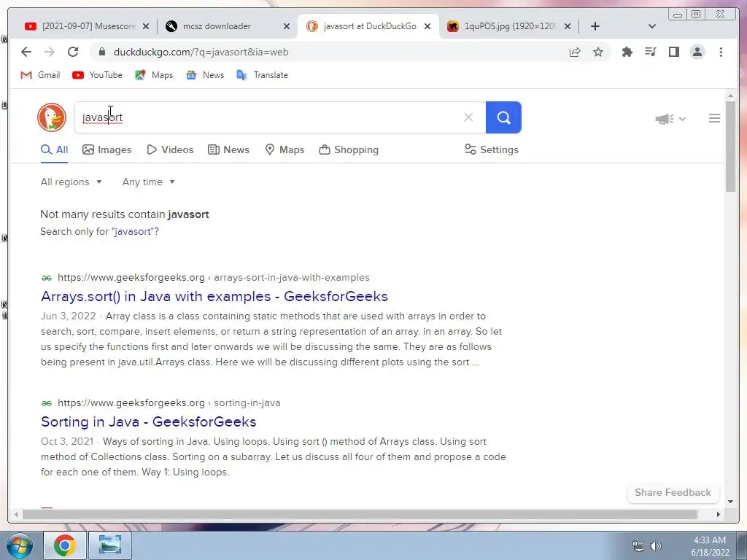Close the mcsz downloader tab
This screenshot has width=747, height=560.
287,26
